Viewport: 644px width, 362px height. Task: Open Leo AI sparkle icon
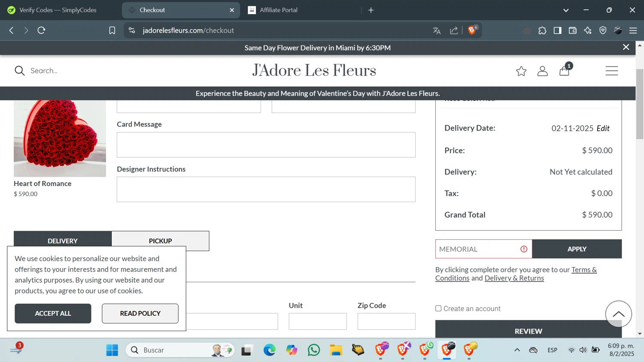point(588,30)
